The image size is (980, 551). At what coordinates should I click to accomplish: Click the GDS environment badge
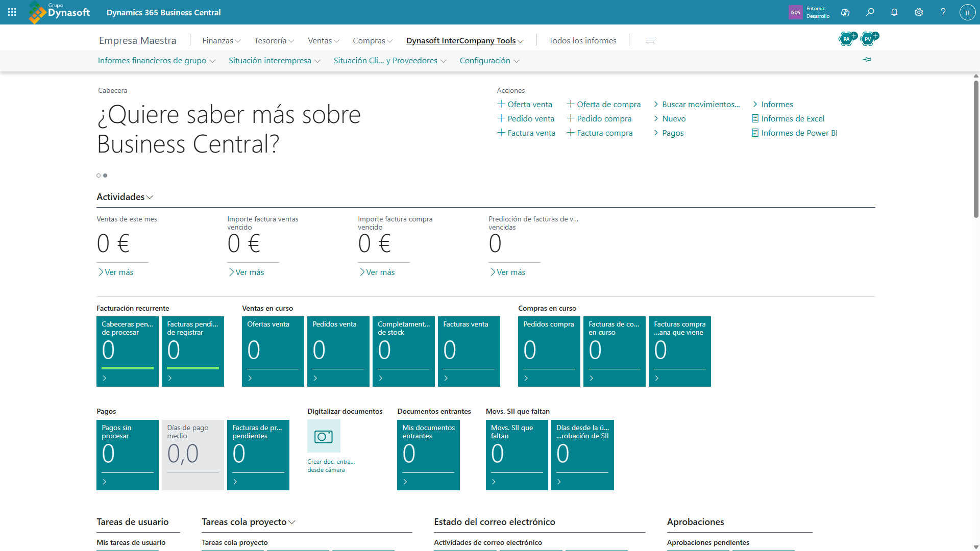click(x=795, y=12)
